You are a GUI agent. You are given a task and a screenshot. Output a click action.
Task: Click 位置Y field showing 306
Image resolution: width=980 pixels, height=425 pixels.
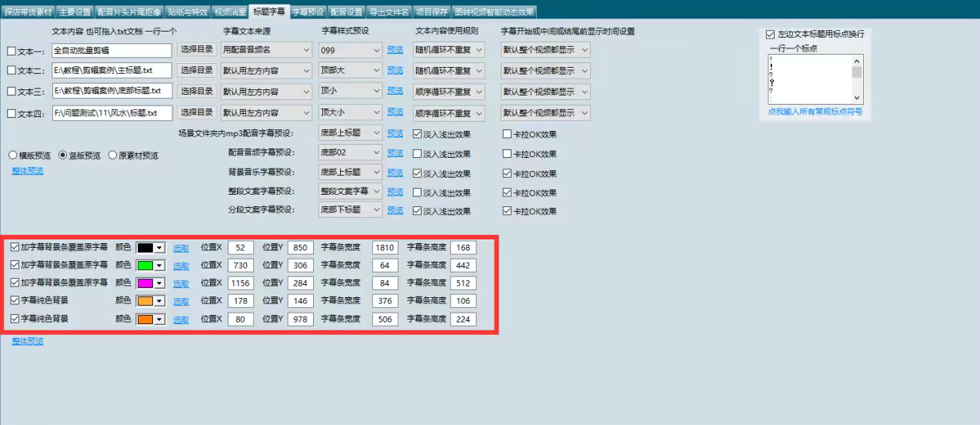300,266
